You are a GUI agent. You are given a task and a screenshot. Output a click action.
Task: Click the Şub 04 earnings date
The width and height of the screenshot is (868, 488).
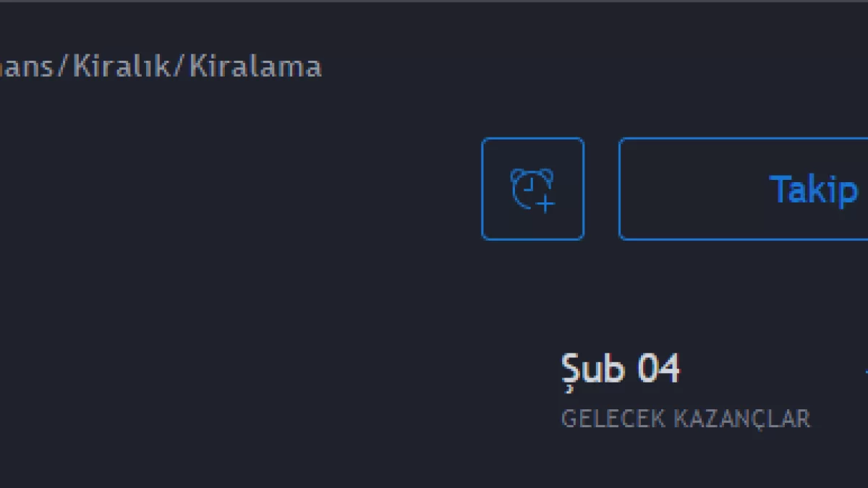[621, 369]
